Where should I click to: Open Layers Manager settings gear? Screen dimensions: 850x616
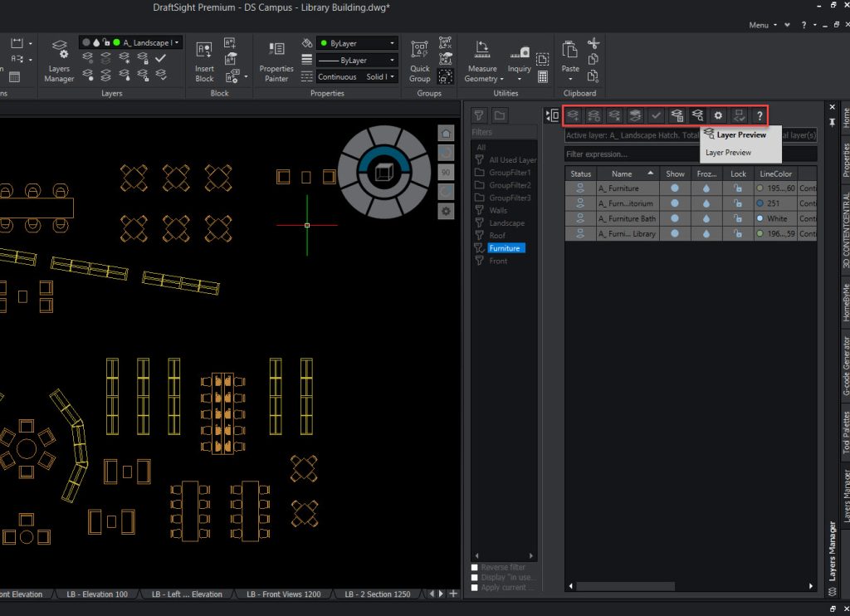(x=718, y=115)
